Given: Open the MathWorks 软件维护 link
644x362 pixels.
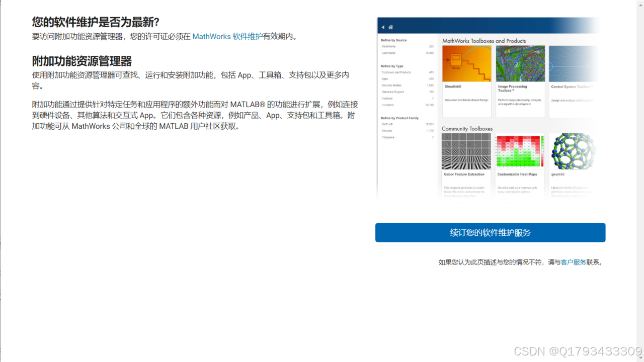Looking at the screenshot, I should point(227,36).
